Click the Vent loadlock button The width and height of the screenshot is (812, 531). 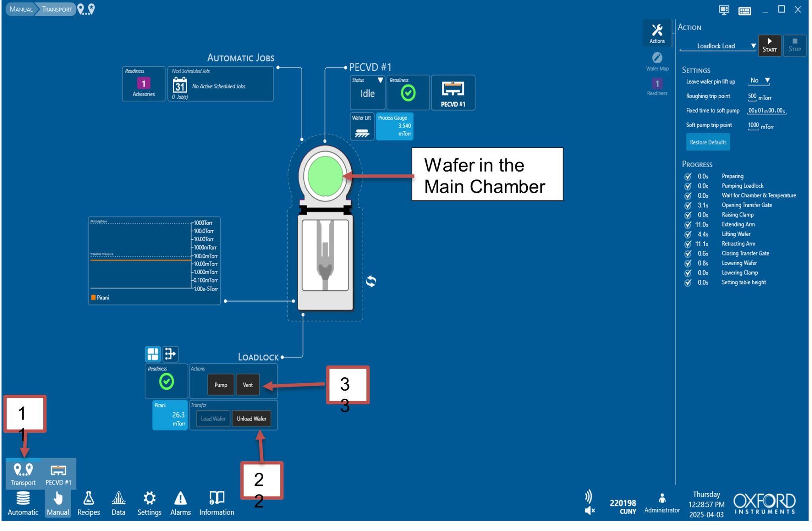point(248,385)
